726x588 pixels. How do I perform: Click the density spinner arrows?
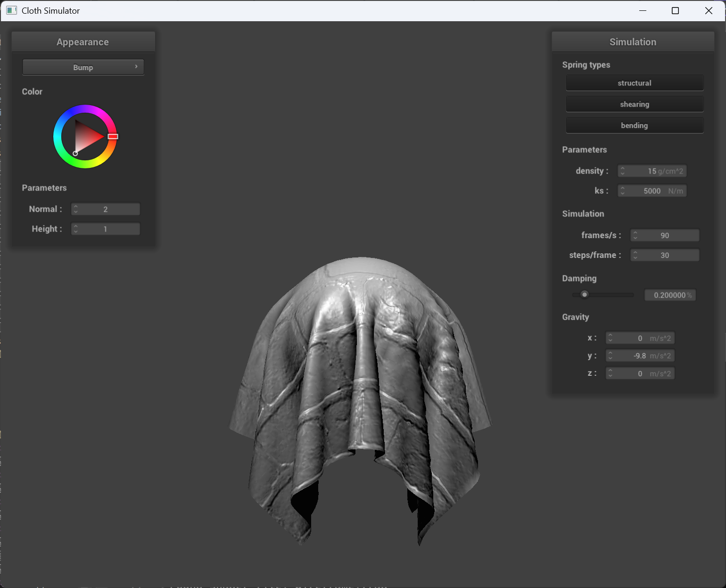pos(623,171)
